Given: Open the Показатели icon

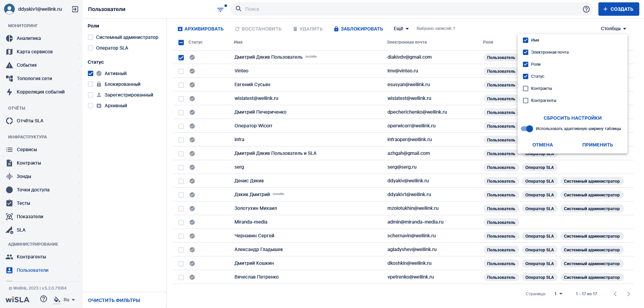Looking at the screenshot, I should click(x=9, y=217).
